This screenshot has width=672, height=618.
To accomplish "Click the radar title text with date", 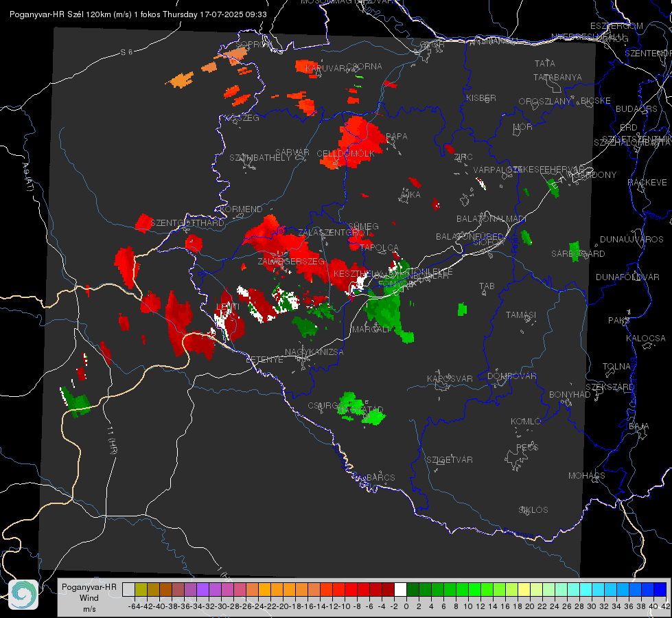I will (x=138, y=14).
